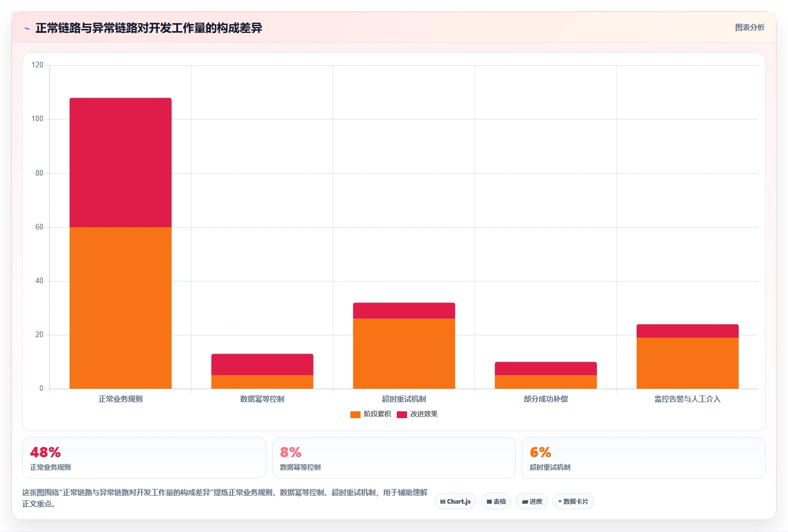Click the 超时重试机制 x-axis label
The image size is (788, 532).
click(404, 399)
